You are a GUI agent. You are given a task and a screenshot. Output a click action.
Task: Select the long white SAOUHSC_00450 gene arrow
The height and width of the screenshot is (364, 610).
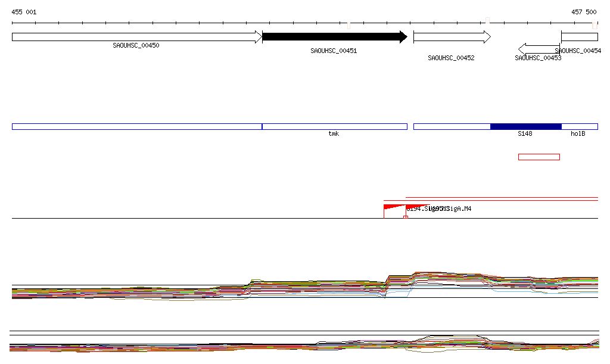136,37
